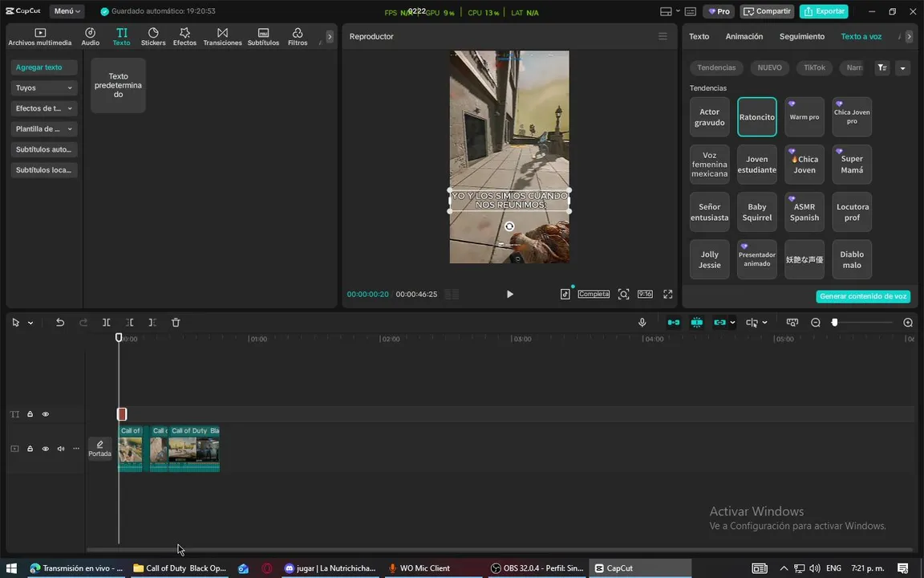This screenshot has height=578, width=924.
Task: Hide the video track with eye icon
Action: (46, 449)
